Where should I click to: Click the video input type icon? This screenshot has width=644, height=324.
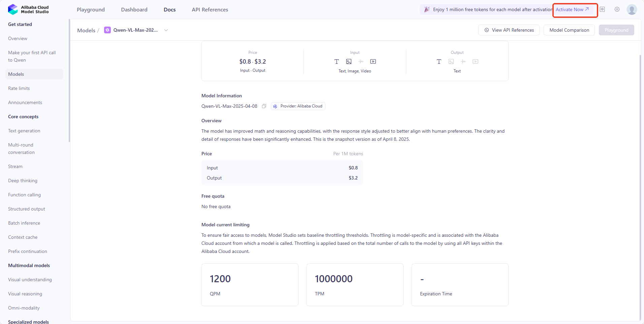click(373, 61)
